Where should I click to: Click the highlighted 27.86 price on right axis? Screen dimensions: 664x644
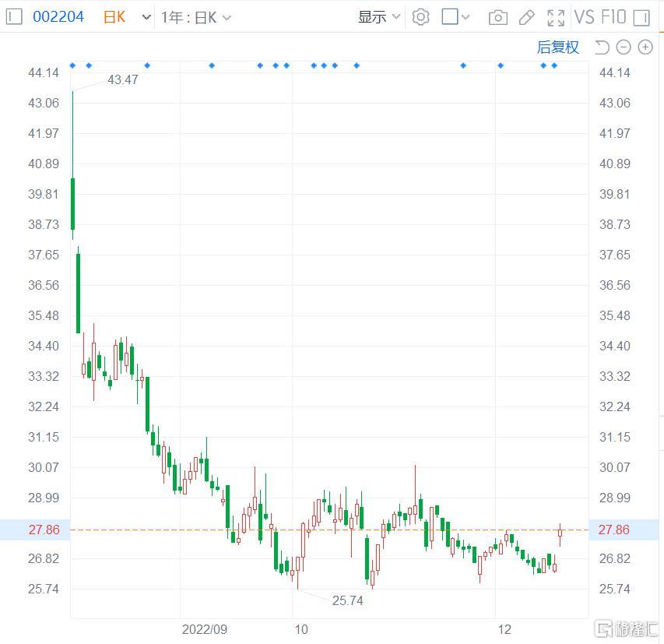coord(614,530)
